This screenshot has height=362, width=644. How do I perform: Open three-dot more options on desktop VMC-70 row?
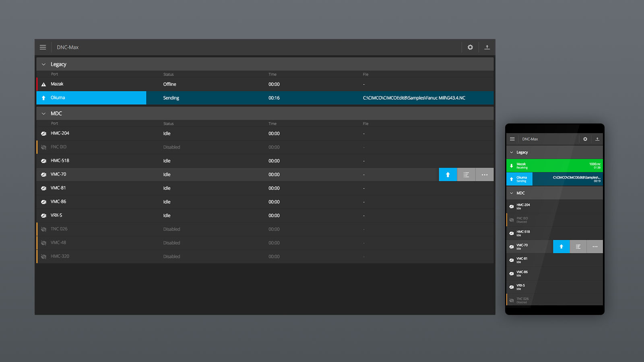[x=485, y=175]
